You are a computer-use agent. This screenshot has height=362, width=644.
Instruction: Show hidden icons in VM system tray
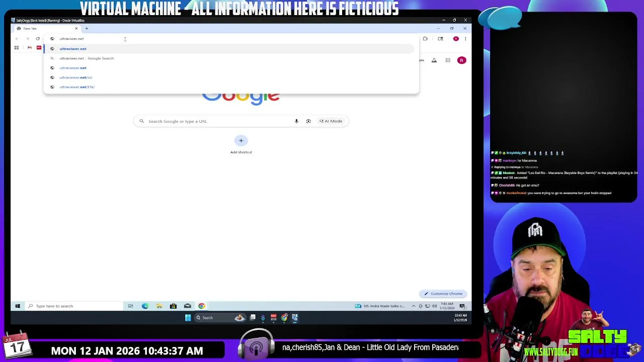[414, 306]
